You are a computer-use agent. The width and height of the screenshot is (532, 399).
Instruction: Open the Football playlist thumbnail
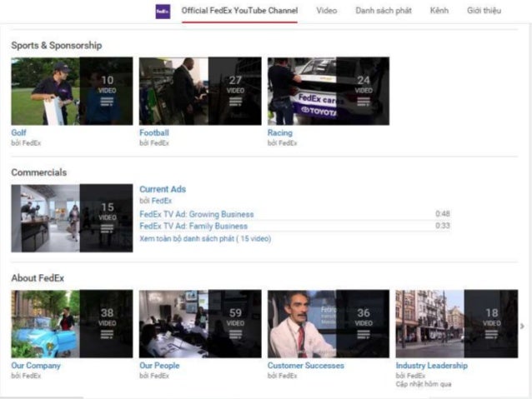(200, 91)
